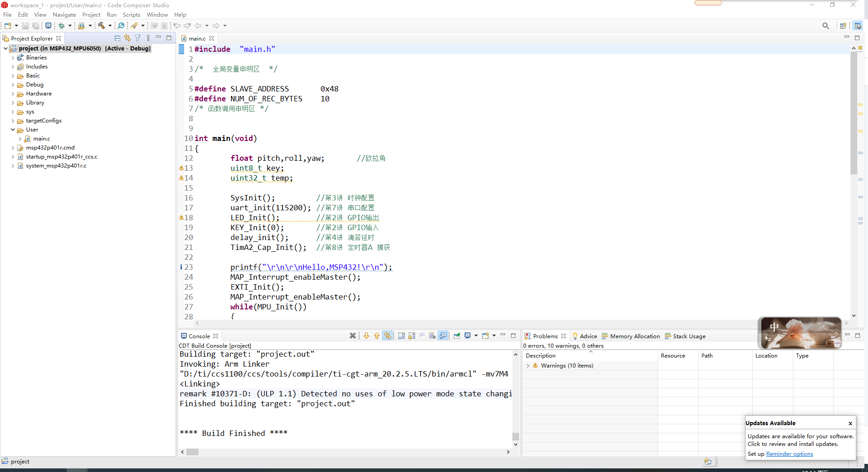
Task: Select the main.c editor tab
Action: [197, 39]
